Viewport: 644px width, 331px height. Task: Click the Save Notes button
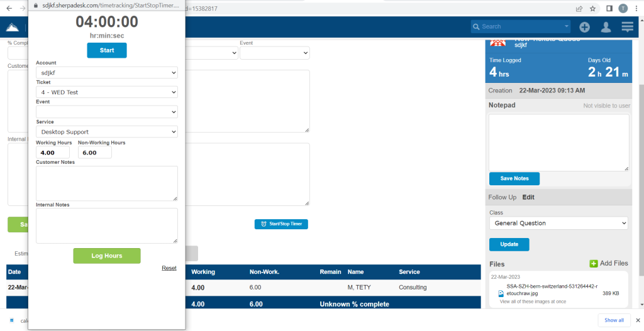[514, 178]
